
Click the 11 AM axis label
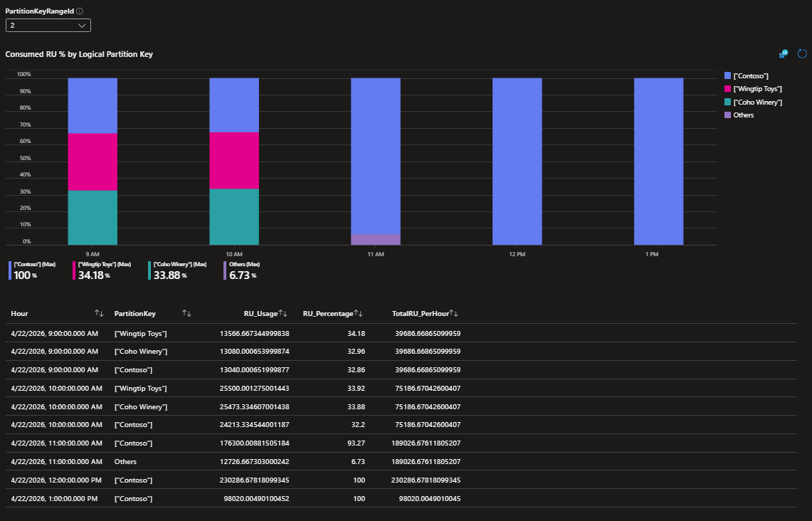click(376, 254)
